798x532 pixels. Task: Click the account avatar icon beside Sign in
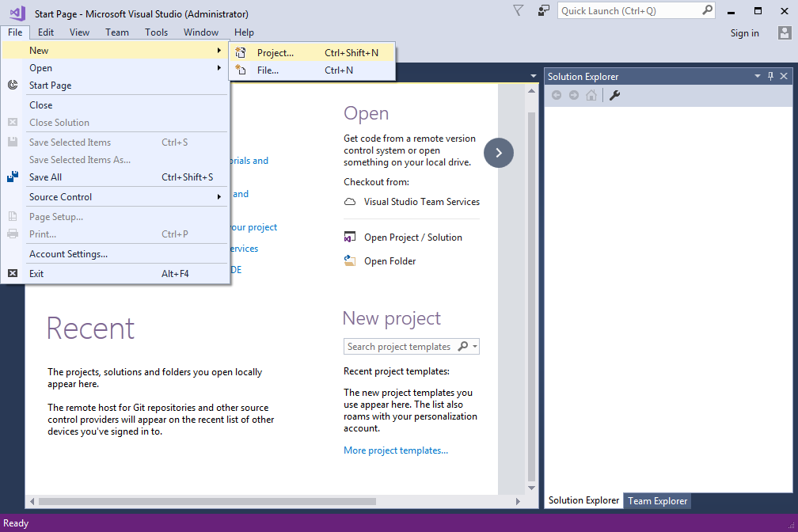tap(785, 33)
